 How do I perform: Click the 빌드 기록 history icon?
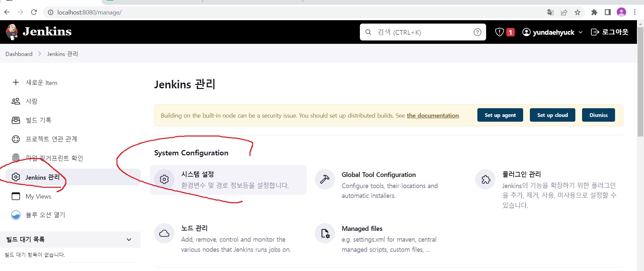tap(16, 120)
